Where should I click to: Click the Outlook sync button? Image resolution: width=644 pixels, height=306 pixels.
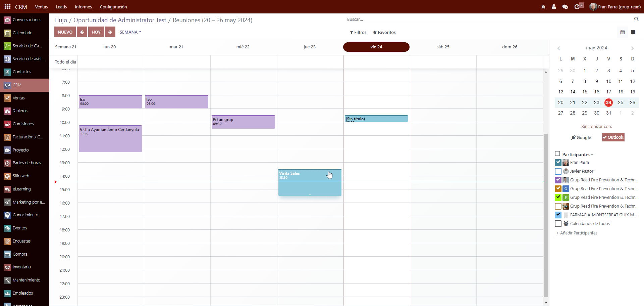coord(613,137)
